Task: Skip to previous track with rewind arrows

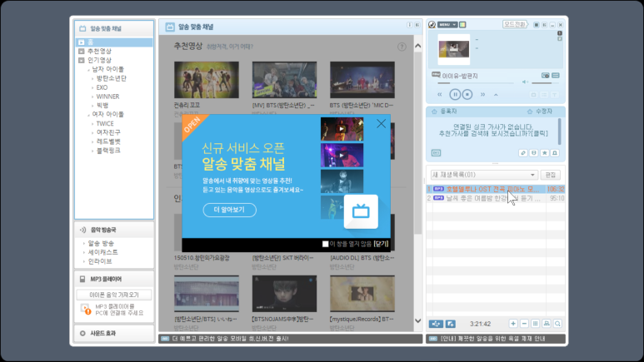Action: coord(440,94)
